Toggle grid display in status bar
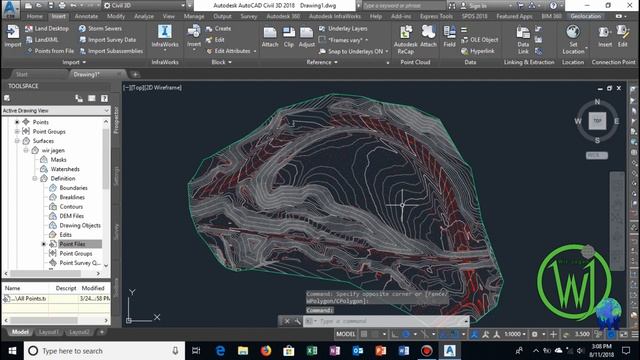Screen dimensions: 640x360 point(364,334)
